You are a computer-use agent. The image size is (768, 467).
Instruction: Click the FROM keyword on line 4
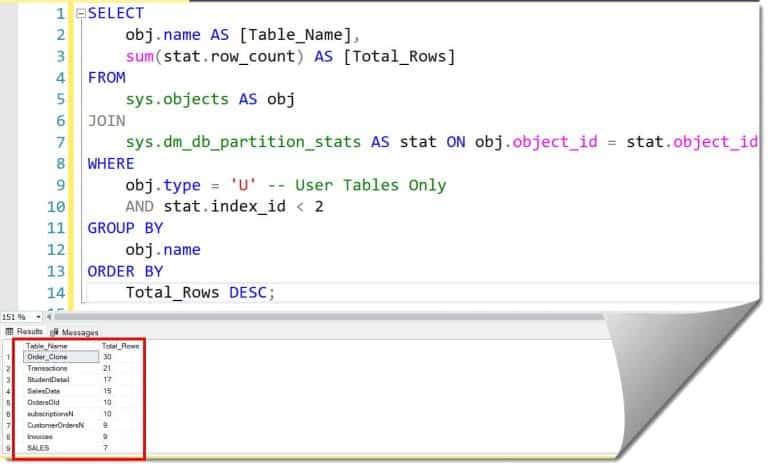tap(106, 77)
